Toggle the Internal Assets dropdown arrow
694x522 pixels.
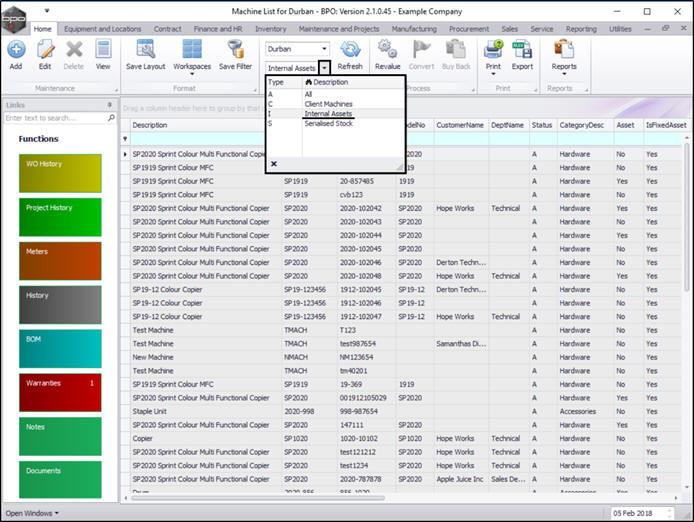(324, 68)
